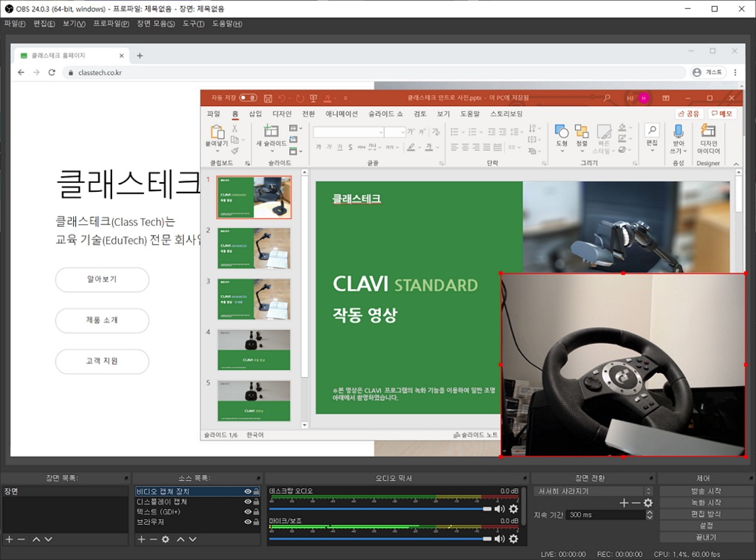Image resolution: width=756 pixels, height=560 pixels.
Task: Lock the 텍스트 (GDI+) source
Action: coord(256,512)
